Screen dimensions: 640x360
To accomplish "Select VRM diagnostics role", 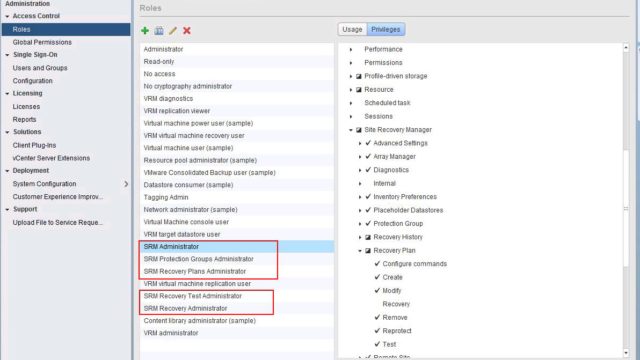I will [x=237, y=98].
